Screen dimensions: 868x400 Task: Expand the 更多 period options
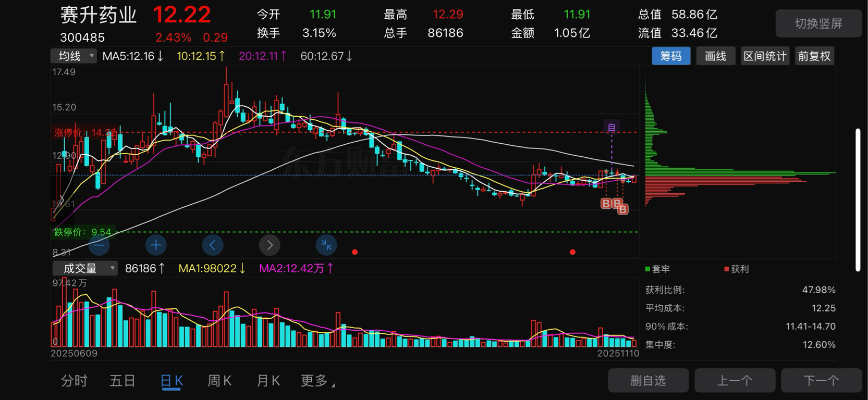point(317,381)
